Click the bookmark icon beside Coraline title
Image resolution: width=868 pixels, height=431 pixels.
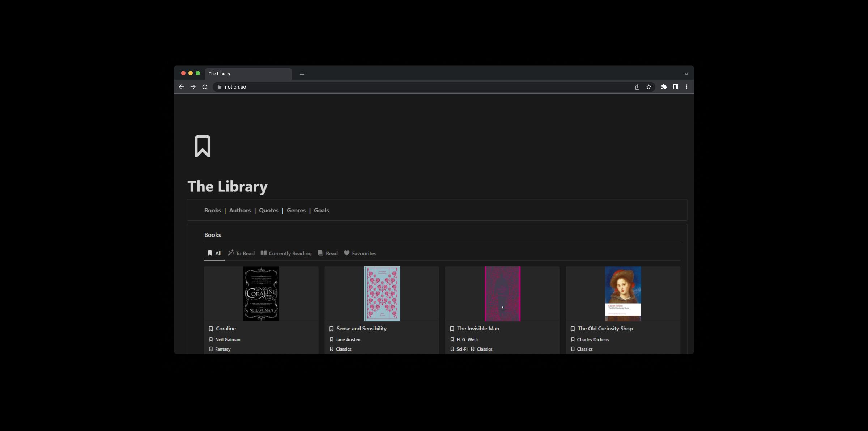tap(211, 329)
